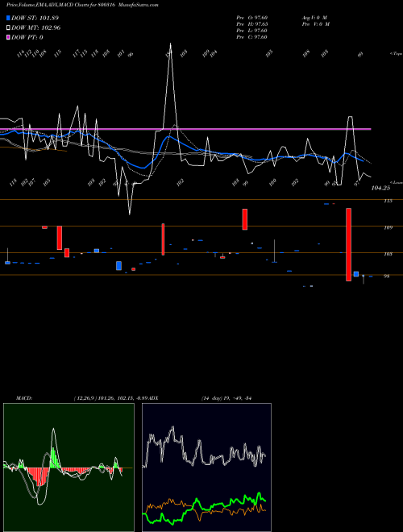The image size is (403, 532).
Task: Select the "DOW ST: 101.89" legend text
Action: 35,18
